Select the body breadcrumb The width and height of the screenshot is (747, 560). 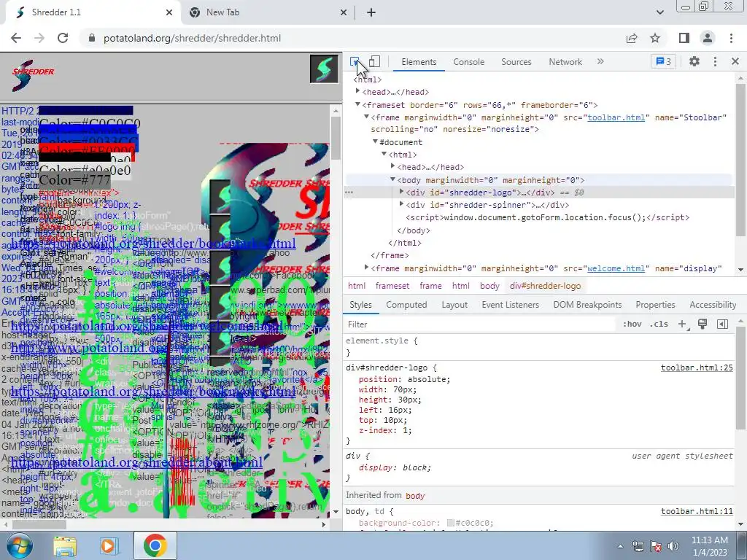click(x=489, y=286)
